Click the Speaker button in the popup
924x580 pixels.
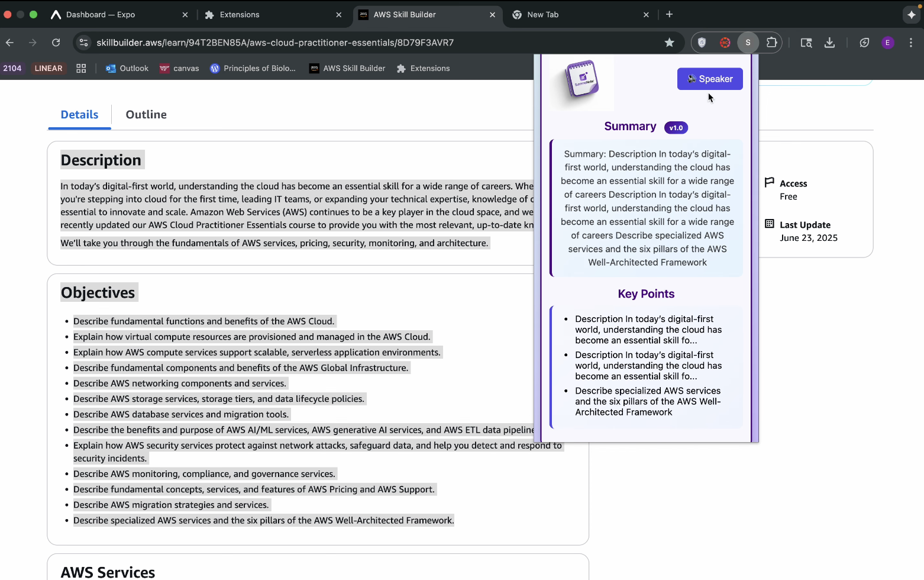[x=709, y=79]
